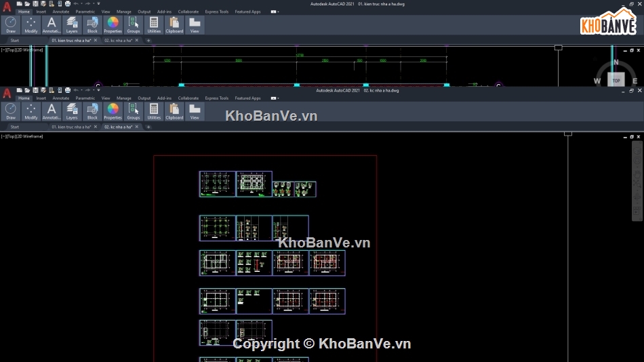
Task: Open Featured Apps tab in lower window
Action: click(x=247, y=98)
